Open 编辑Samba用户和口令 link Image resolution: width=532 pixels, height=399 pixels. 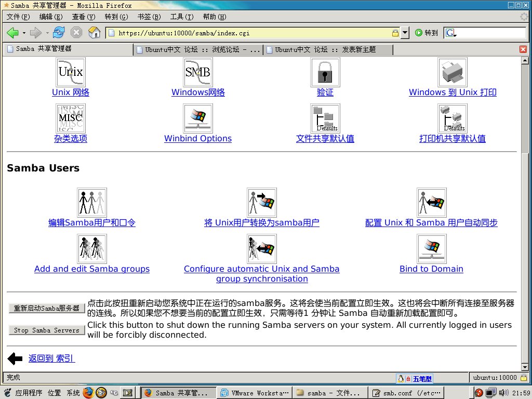(91, 222)
